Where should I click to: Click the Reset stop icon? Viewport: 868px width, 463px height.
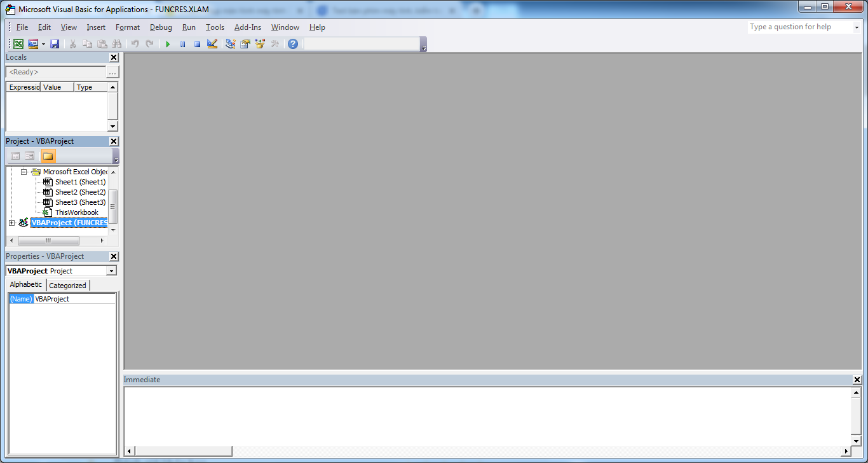click(x=197, y=44)
